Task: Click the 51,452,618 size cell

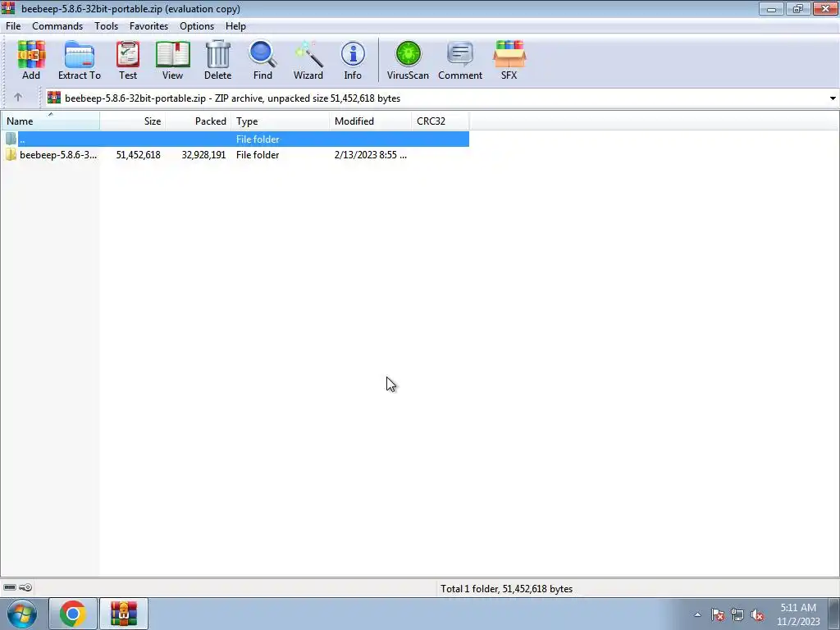Action: pos(138,155)
